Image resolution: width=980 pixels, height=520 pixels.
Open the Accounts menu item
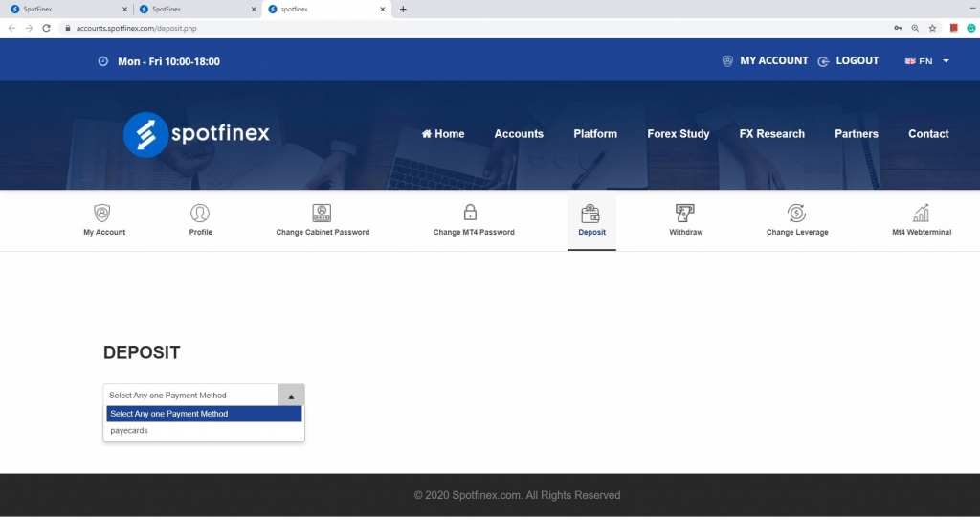click(x=519, y=134)
